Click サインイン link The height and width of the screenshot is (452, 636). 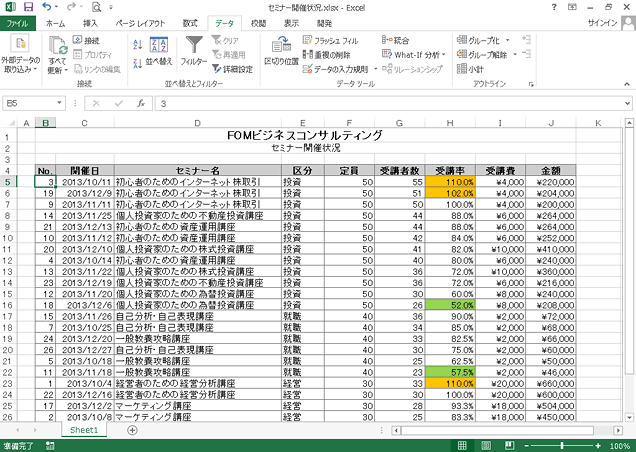(602, 23)
